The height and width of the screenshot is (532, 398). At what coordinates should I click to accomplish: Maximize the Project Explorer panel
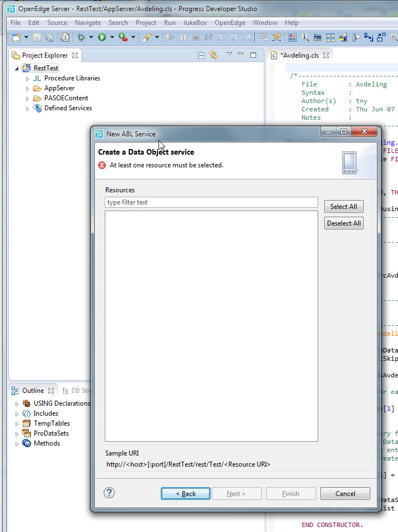[253, 55]
